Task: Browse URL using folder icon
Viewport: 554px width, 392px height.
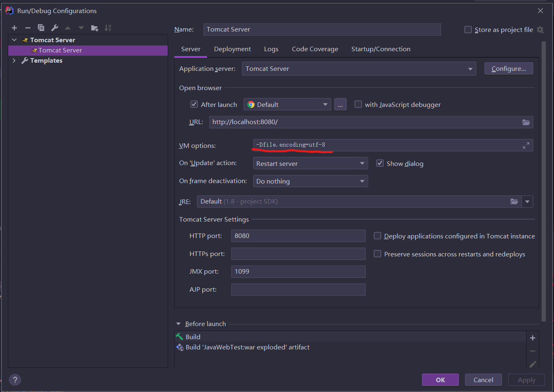Action: pos(526,122)
